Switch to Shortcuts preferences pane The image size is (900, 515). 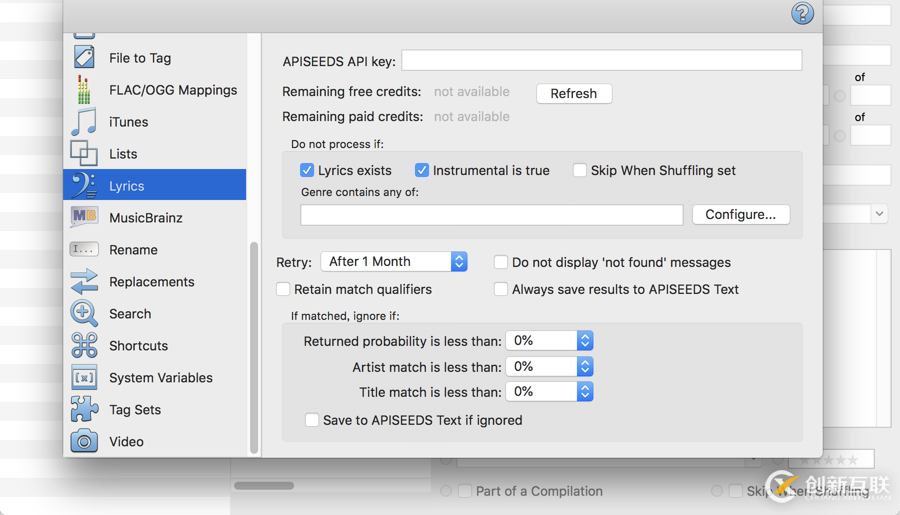click(138, 346)
